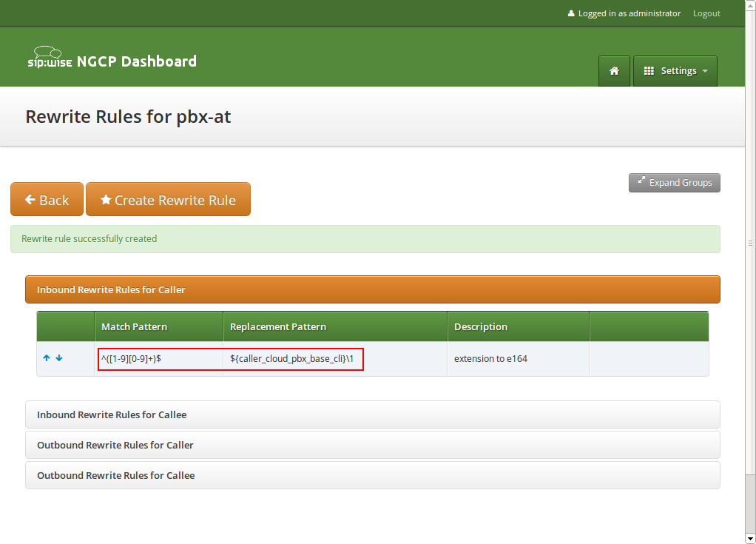Collapse Inbound Rewrite Rules for Caller
Viewport: 756px width, 544px height.
372,289
